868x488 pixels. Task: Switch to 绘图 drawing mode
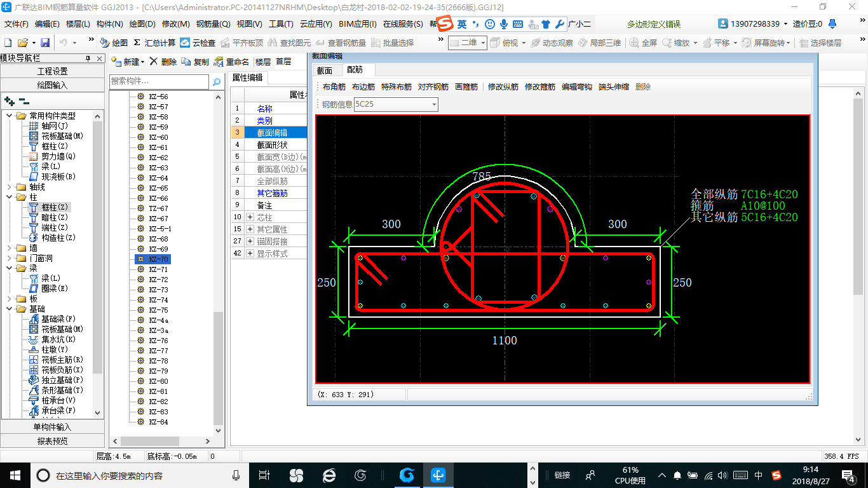coord(114,43)
